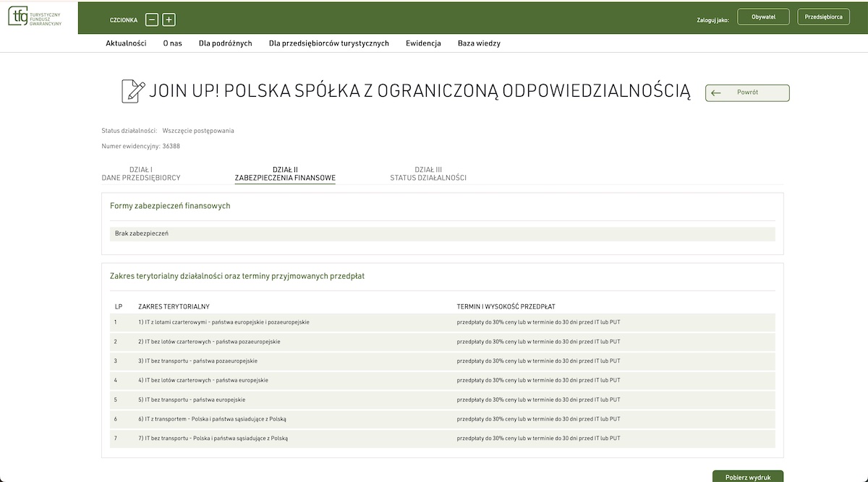Click the 'Zaloguj jako:' label

[x=712, y=20]
